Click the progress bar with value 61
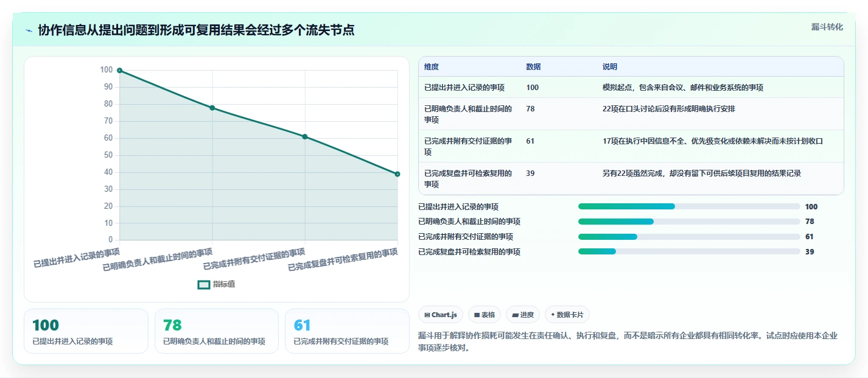868x378 pixels. (689, 237)
